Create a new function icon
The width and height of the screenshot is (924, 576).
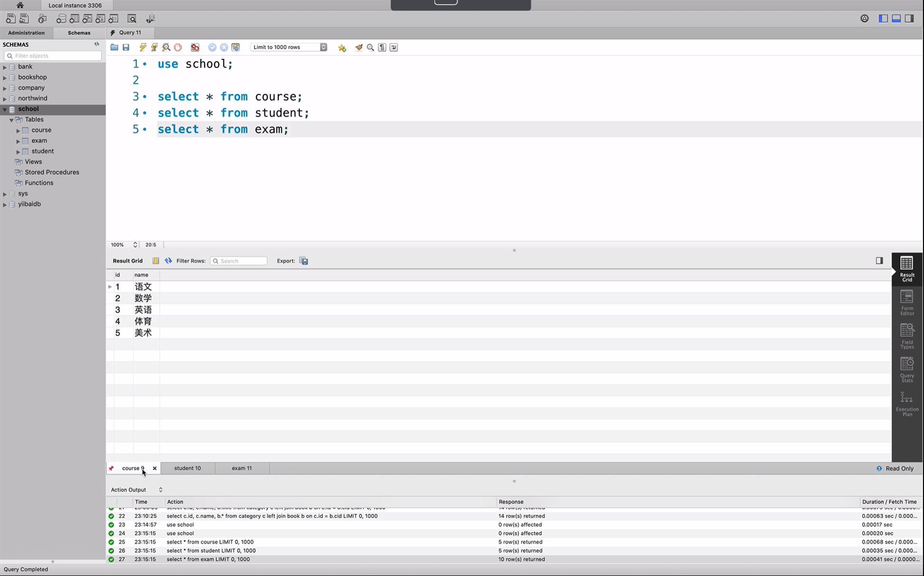[x=113, y=19]
